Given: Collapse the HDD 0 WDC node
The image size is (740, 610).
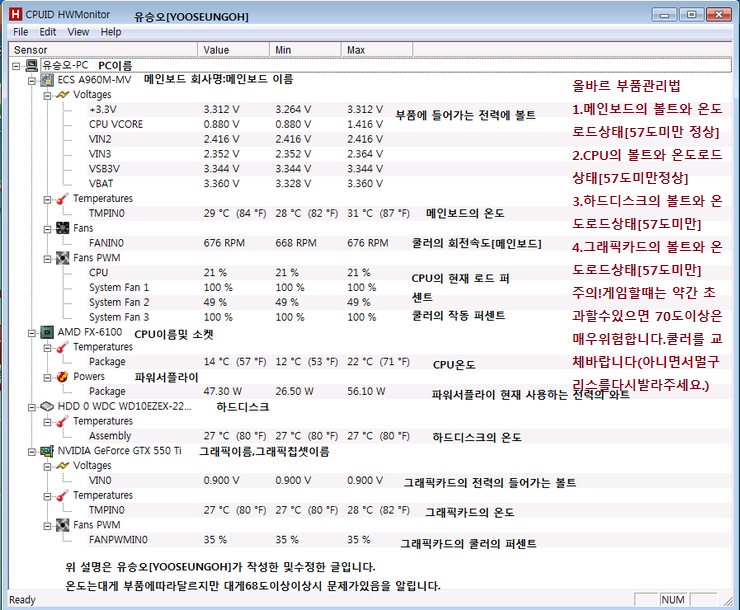Looking at the screenshot, I should click(x=32, y=407).
